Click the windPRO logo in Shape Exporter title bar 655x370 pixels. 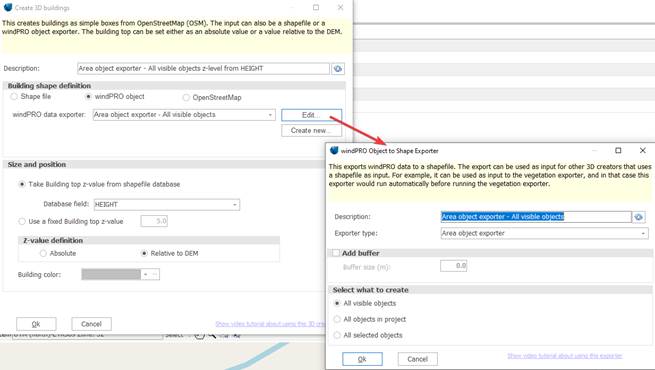[x=334, y=150]
